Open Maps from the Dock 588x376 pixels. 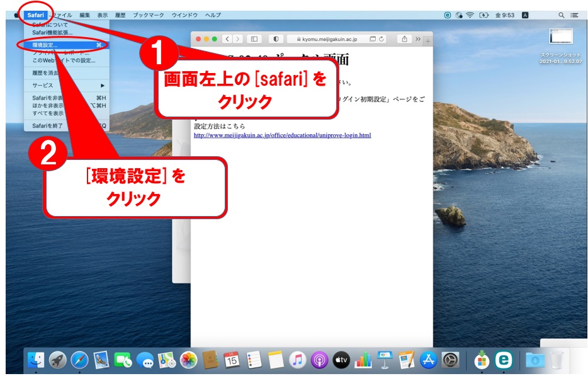[x=167, y=360]
